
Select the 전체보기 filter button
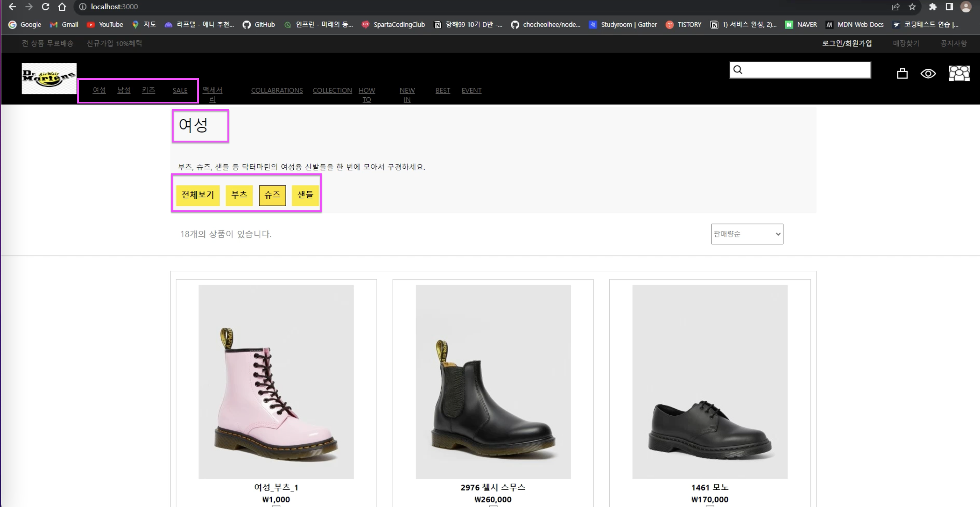[198, 195]
